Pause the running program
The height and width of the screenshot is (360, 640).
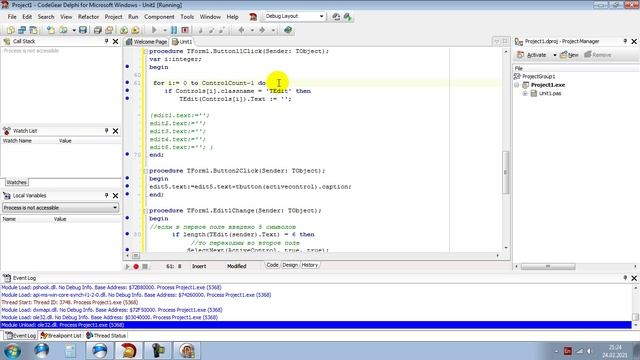174,30
